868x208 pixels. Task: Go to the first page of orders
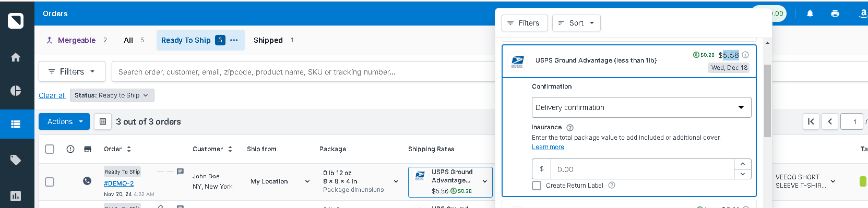pyautogui.click(x=811, y=121)
